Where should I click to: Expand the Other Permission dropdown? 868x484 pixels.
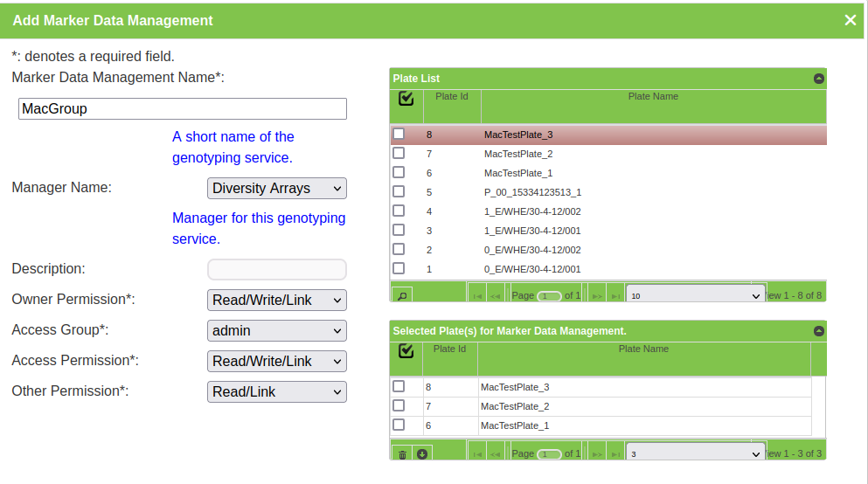tap(276, 392)
